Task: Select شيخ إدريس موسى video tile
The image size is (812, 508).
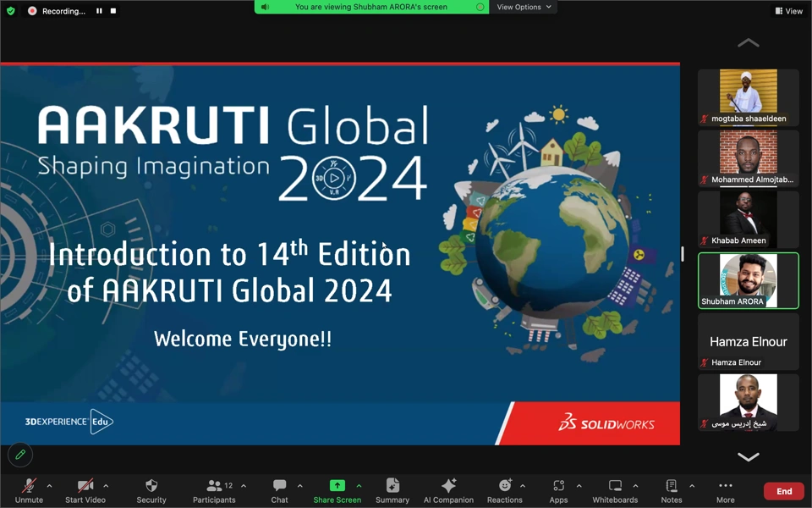Action: click(749, 402)
